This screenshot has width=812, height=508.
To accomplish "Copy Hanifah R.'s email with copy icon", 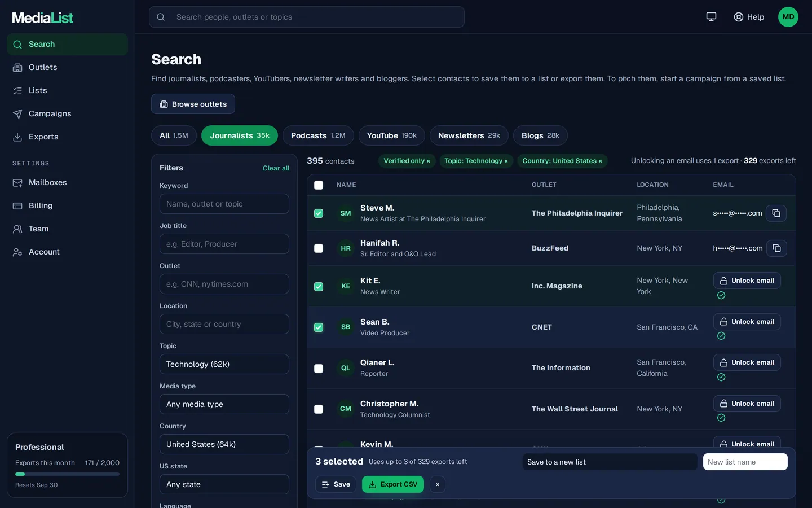I will click(776, 248).
